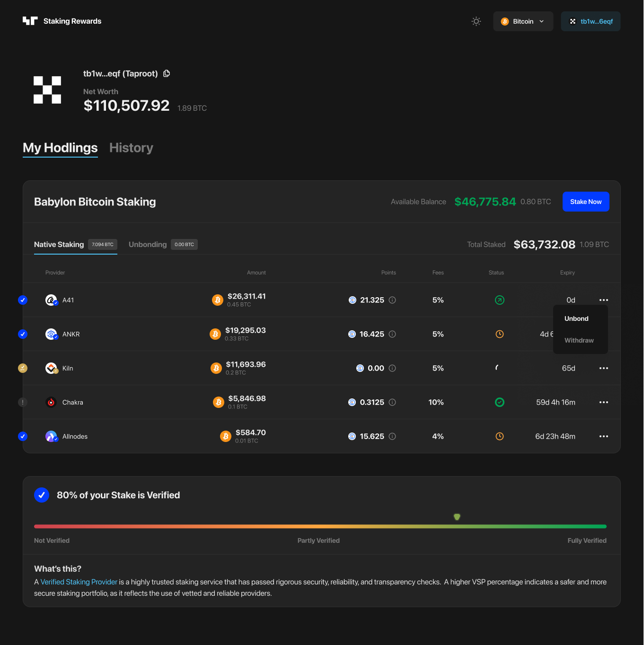Open the Allnodes row more options menu
644x645 pixels.
(604, 436)
